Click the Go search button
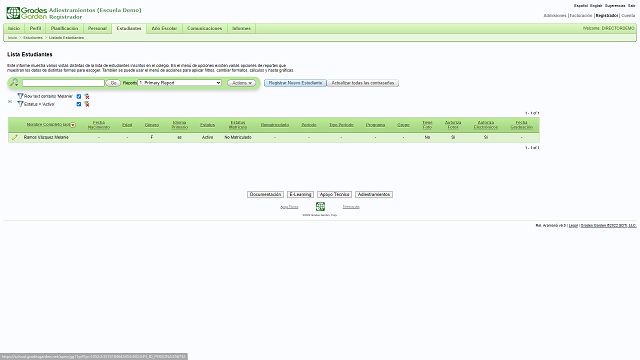Image resolution: width=640 pixels, height=360 pixels. click(113, 83)
